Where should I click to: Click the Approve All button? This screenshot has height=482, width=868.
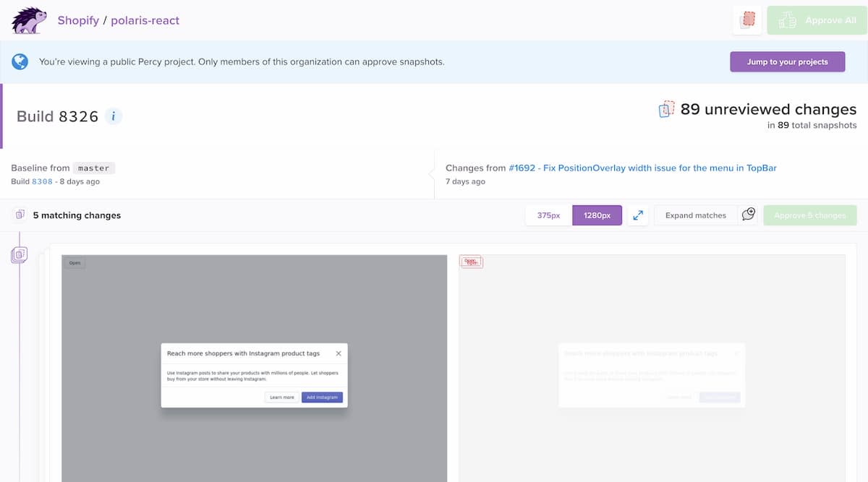[x=817, y=20]
